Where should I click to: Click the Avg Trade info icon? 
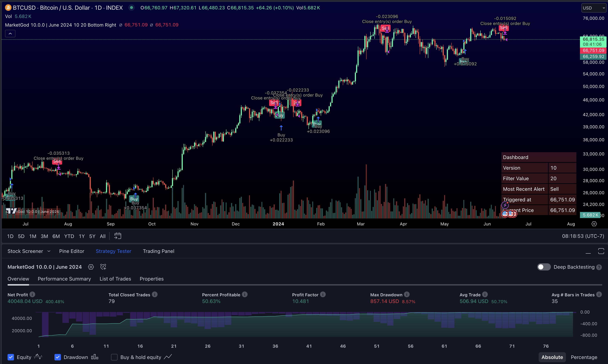click(485, 294)
